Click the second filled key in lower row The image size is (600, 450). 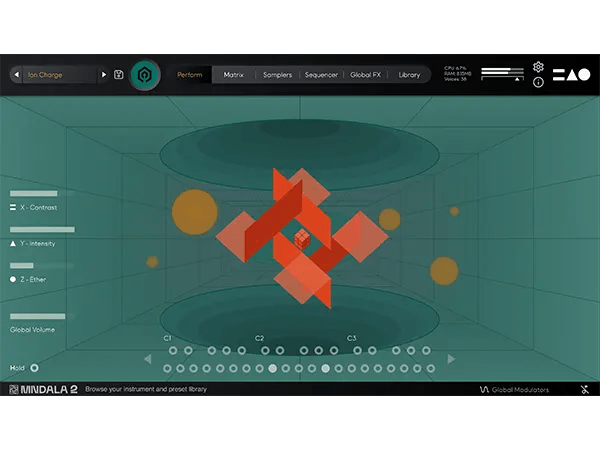click(x=325, y=368)
